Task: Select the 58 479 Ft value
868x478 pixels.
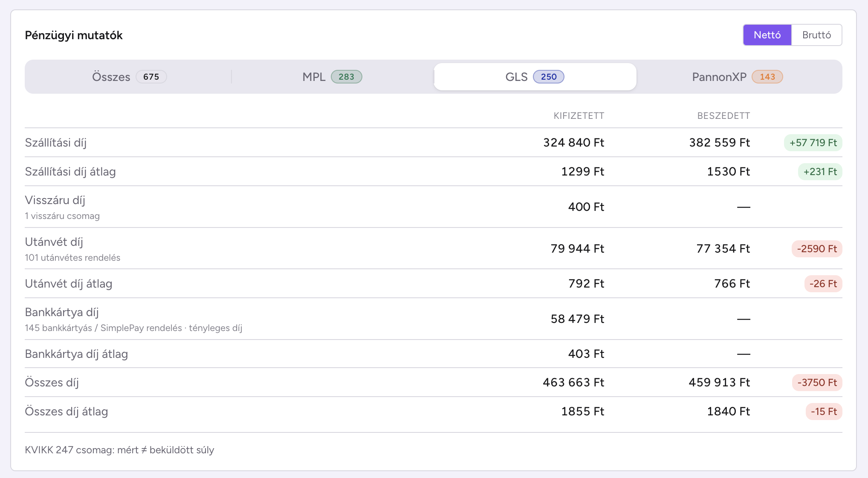Action: click(577, 319)
